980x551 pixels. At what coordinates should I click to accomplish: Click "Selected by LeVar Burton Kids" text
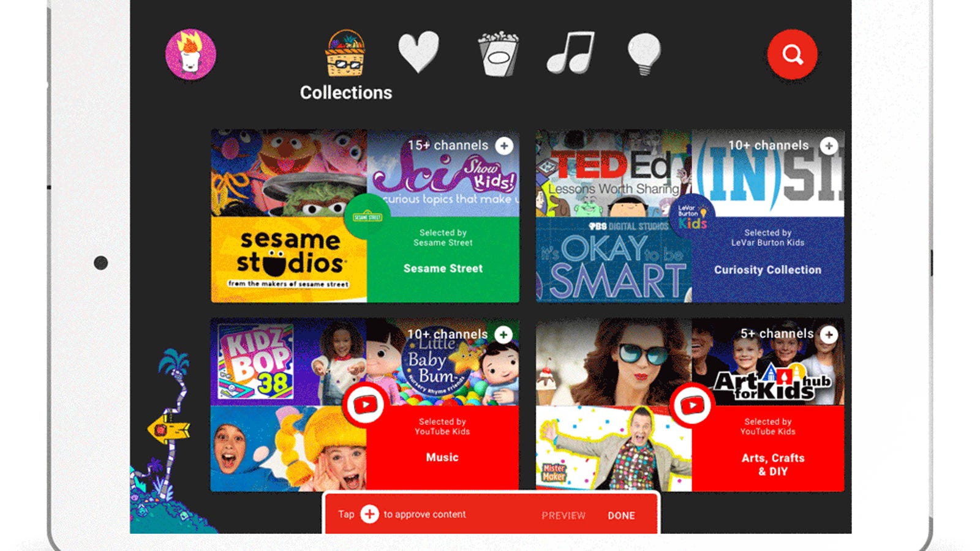[768, 238]
